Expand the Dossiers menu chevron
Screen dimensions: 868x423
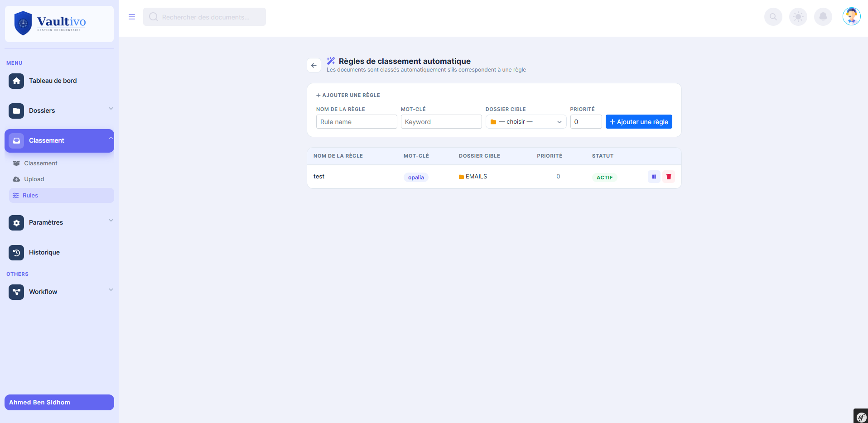pyautogui.click(x=111, y=109)
